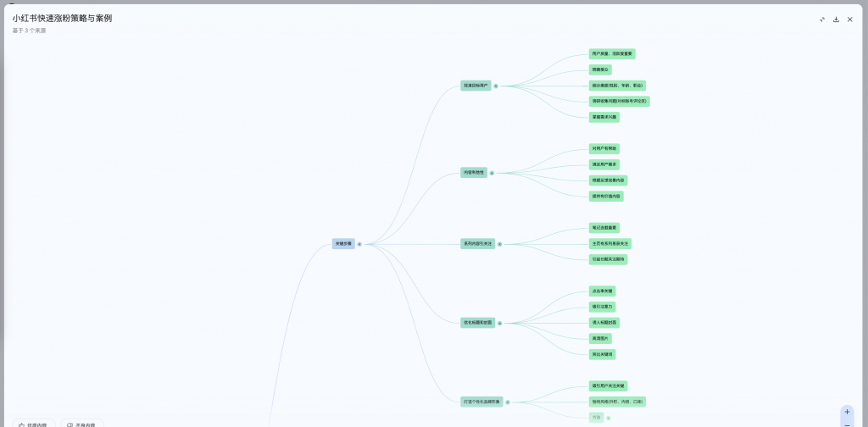Collapse the 系列内容引关注 branch toggle
868x427 pixels.
[x=500, y=244]
